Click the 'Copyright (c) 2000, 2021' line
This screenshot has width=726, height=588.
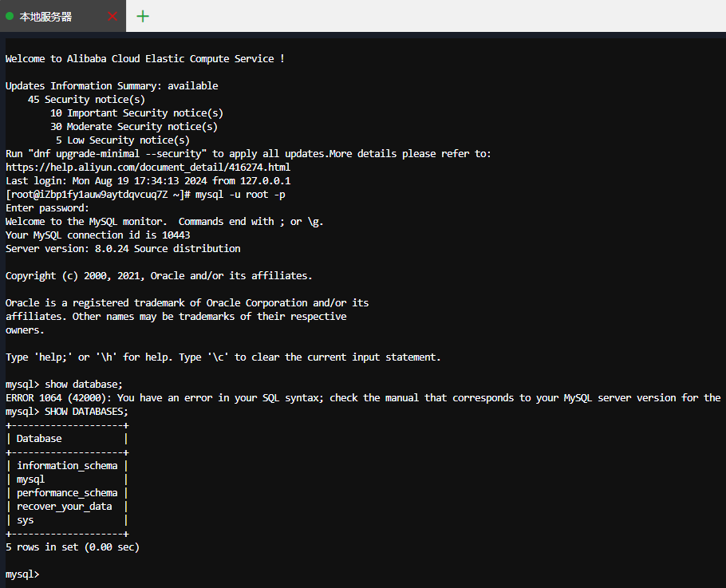pos(159,275)
